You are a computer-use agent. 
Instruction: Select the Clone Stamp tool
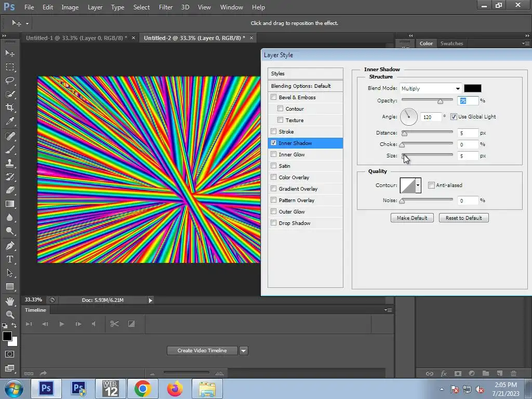10,163
